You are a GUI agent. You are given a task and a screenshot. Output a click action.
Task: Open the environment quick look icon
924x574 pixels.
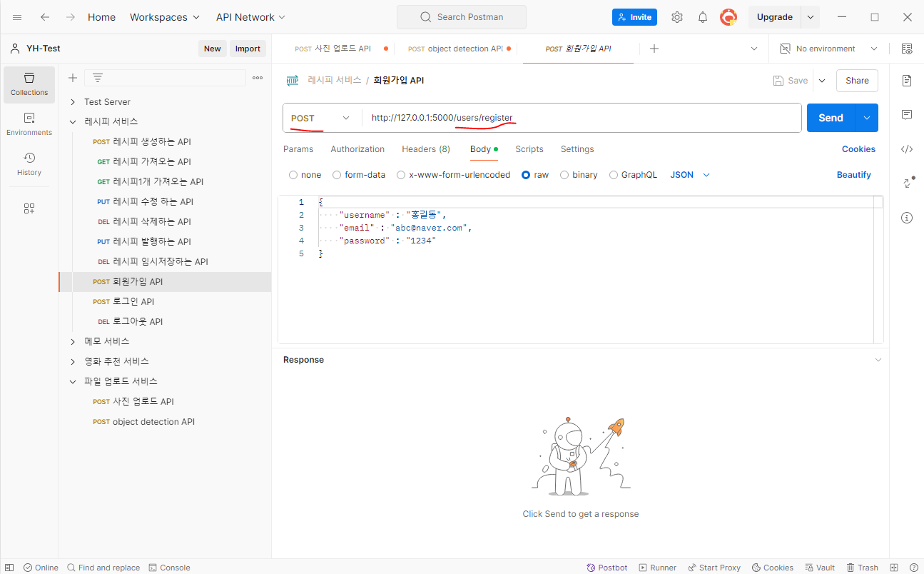coord(907,49)
